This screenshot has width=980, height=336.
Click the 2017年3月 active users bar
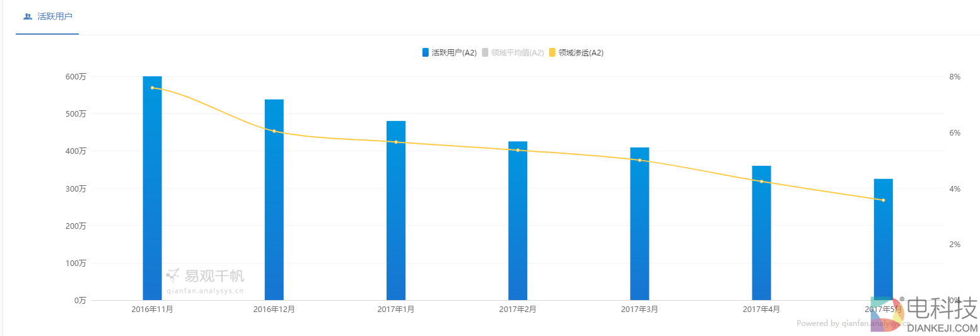639,224
